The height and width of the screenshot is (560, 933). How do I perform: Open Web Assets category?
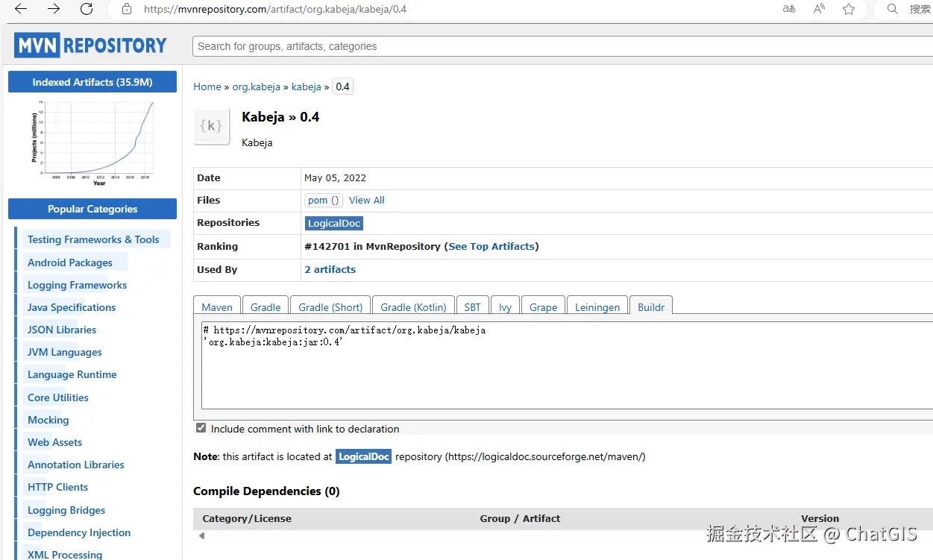pyautogui.click(x=54, y=442)
